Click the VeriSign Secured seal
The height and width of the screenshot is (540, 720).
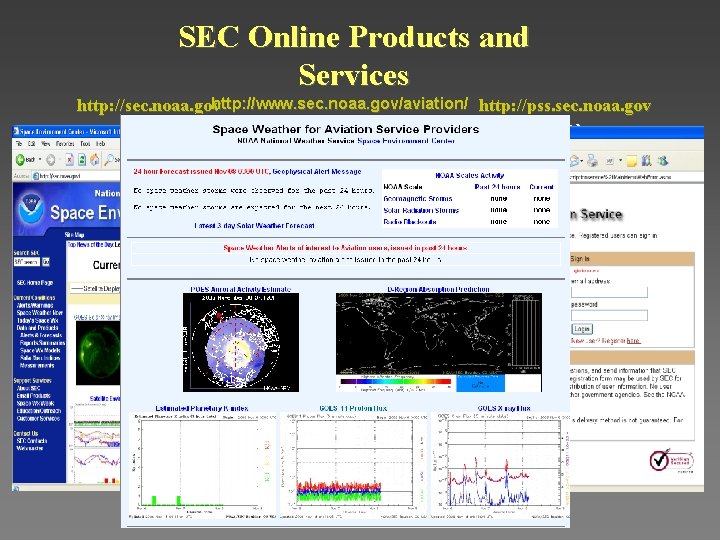(x=671, y=461)
